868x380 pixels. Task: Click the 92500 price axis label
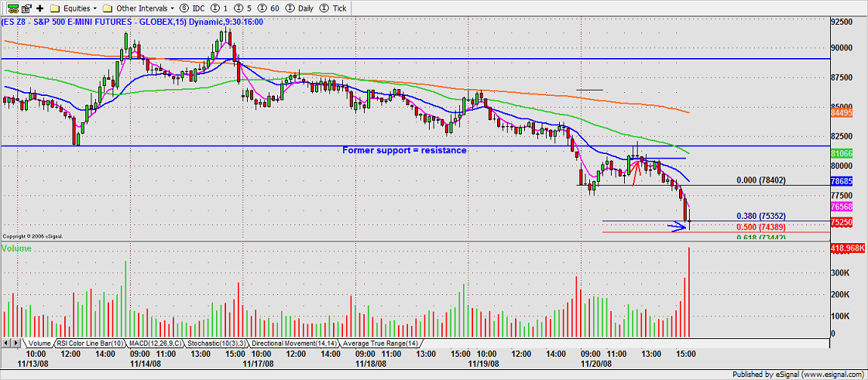coord(842,22)
